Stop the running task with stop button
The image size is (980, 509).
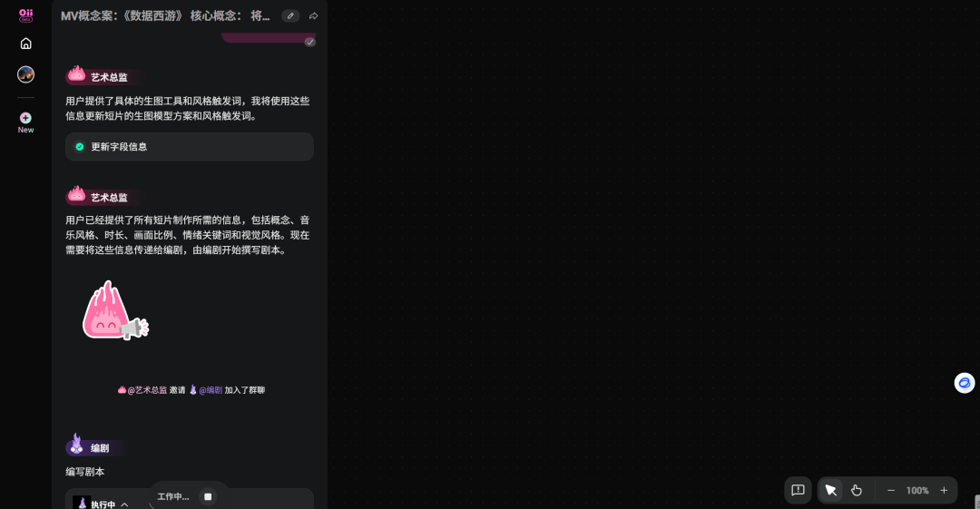click(x=208, y=496)
